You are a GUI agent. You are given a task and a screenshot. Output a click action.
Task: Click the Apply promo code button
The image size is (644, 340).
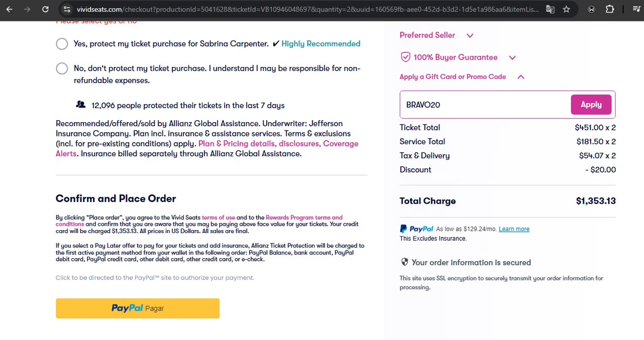[591, 105]
